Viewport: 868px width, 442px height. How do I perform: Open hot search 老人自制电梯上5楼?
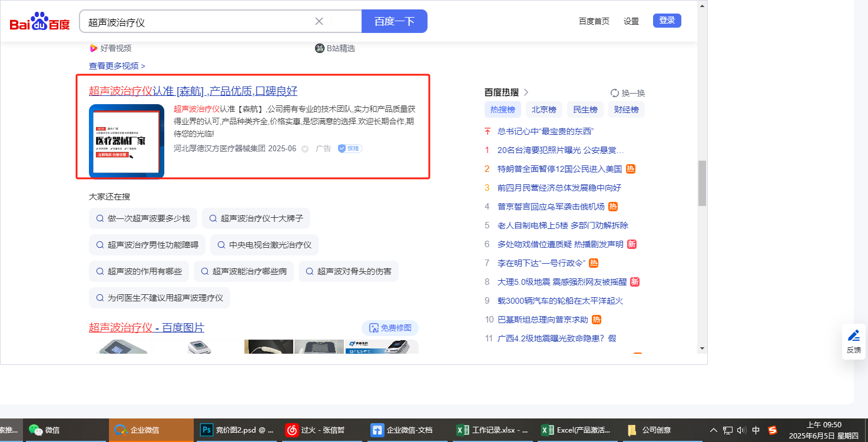coord(563,225)
